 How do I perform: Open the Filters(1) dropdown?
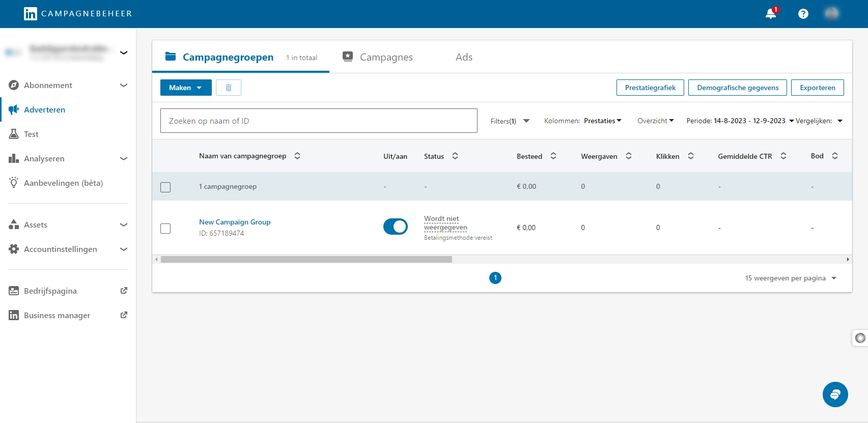point(510,121)
